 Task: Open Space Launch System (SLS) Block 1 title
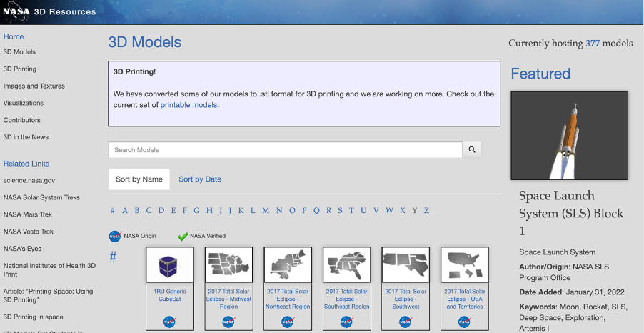[571, 214]
